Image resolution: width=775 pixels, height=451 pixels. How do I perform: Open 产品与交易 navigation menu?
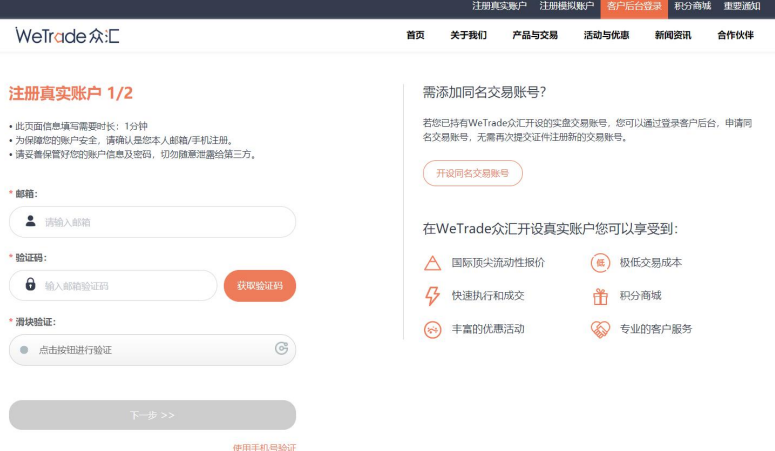535,35
